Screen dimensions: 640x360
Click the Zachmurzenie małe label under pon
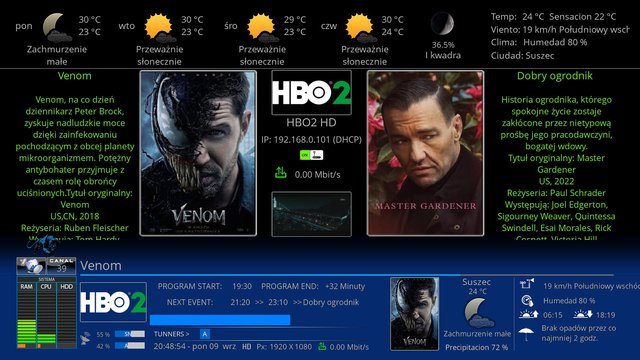coord(57,56)
